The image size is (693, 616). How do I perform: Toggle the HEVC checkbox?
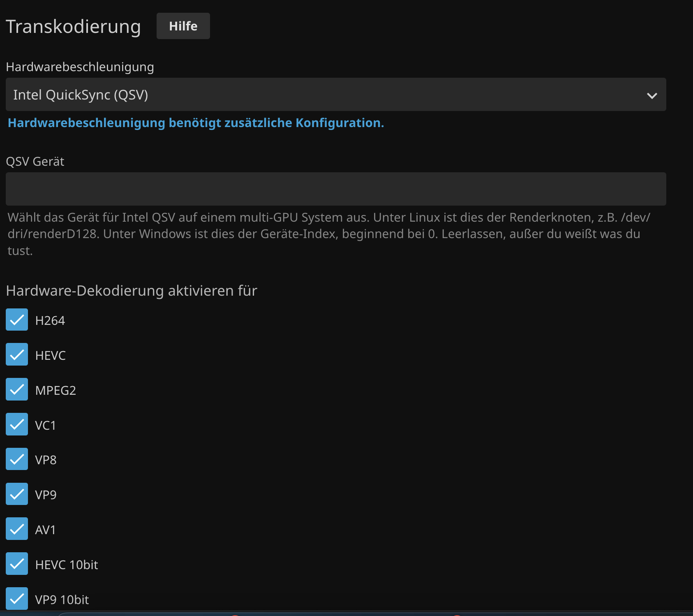pos(17,354)
